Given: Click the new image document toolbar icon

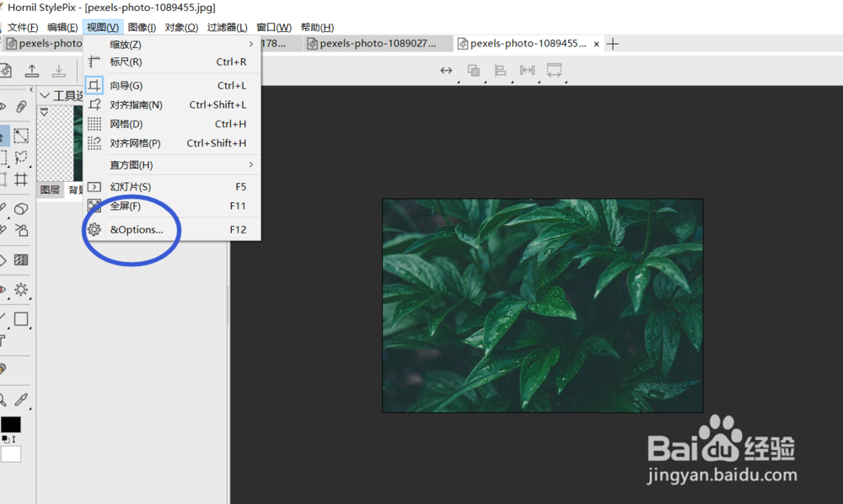Looking at the screenshot, I should [5, 71].
